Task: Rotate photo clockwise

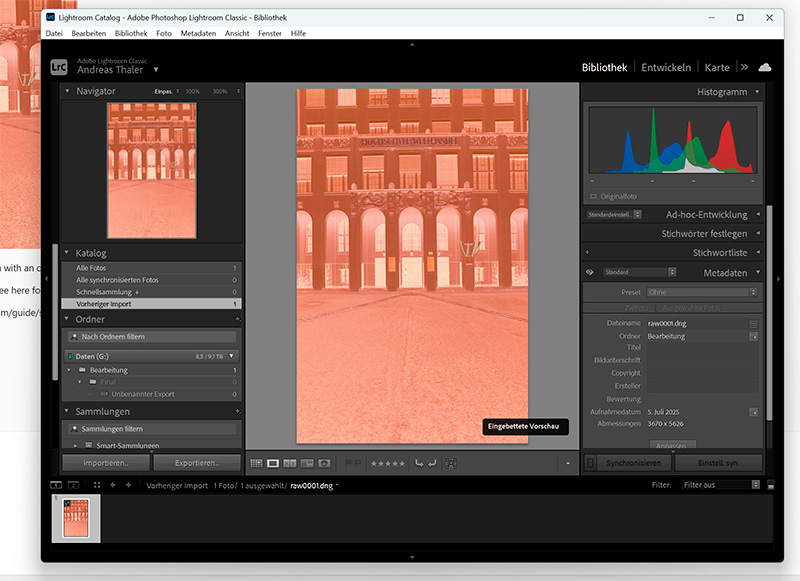Action: tap(432, 463)
